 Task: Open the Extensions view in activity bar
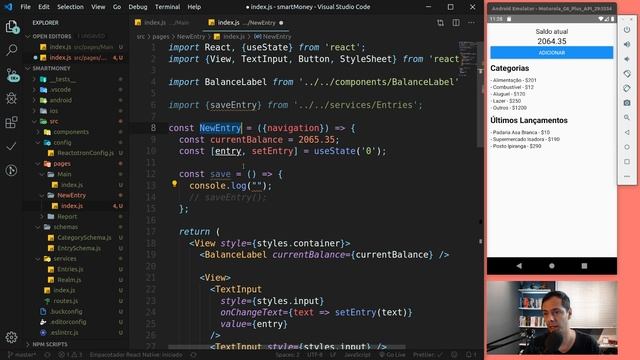(11, 122)
